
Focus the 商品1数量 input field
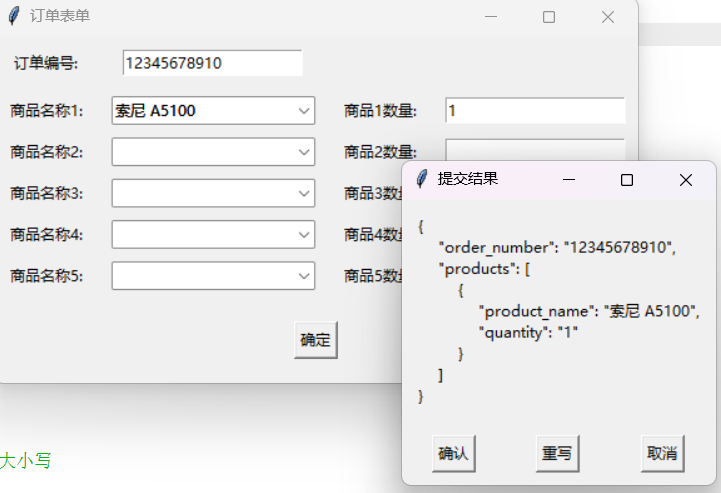(x=535, y=110)
